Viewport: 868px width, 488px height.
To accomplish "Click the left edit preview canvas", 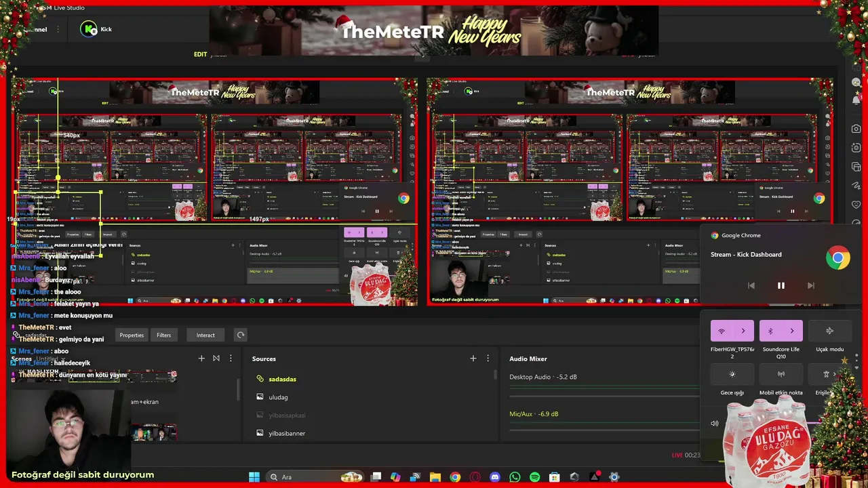I will 214,192.
